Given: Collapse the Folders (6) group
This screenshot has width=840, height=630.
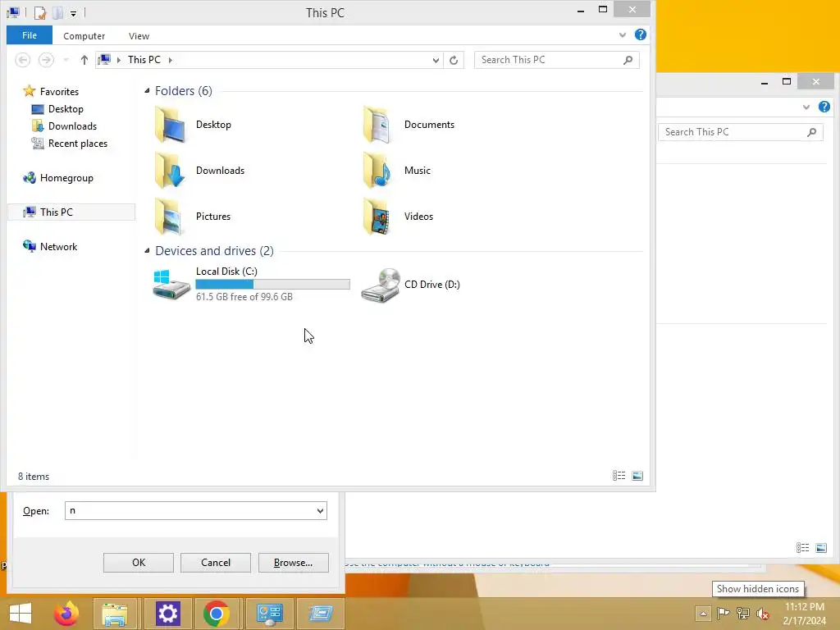Looking at the screenshot, I should 147,91.
